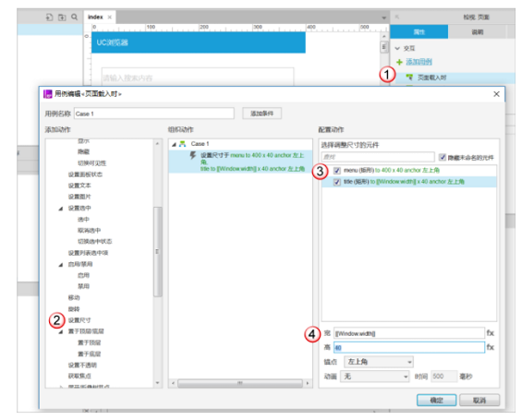Click the add page icon in pages panel
Image resolution: width=522 pixels, height=420 pixels.
[49, 17]
